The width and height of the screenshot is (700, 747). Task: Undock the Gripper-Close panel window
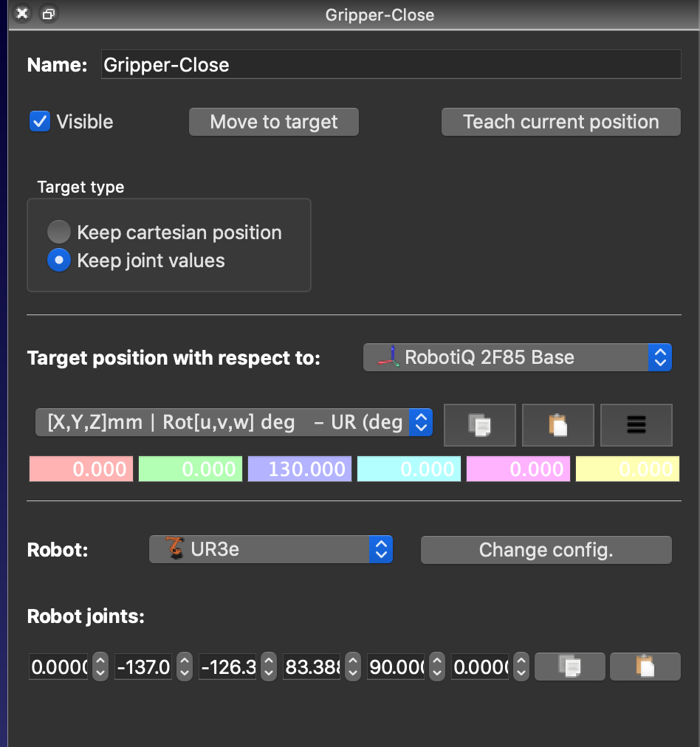48,13
